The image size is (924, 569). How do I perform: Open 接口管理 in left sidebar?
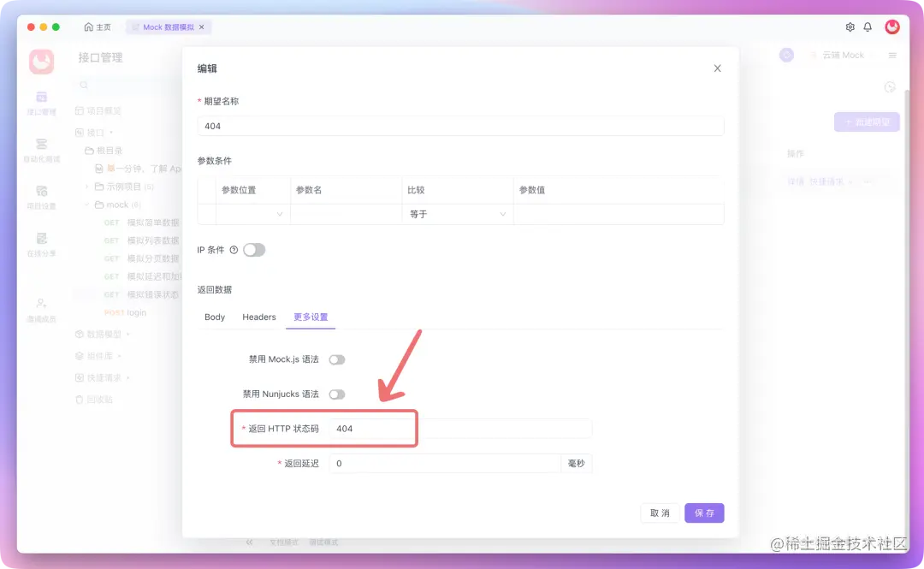tap(41, 104)
